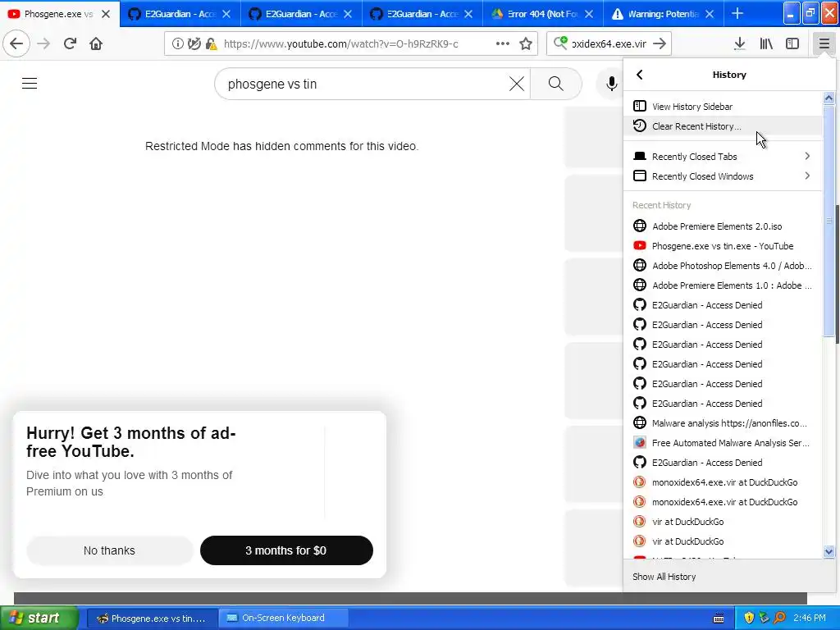Open first vir at DuckDuckGo entry

[x=722, y=522]
